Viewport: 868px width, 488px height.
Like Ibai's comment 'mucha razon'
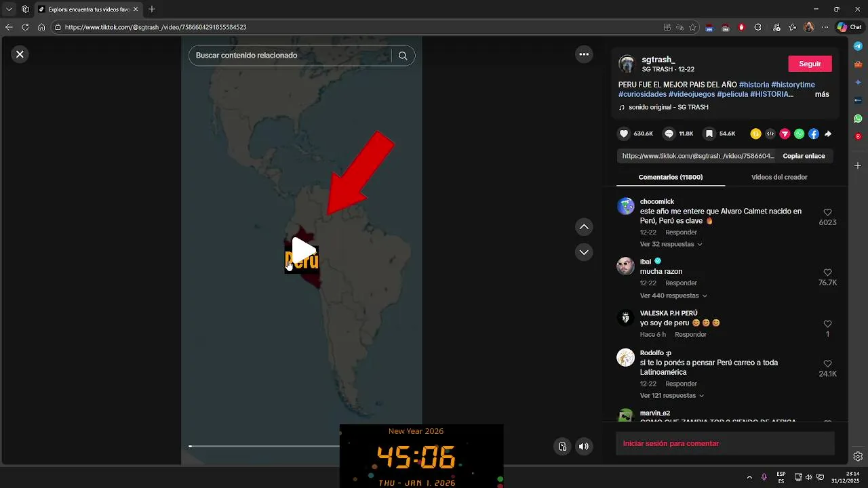pos(827,272)
